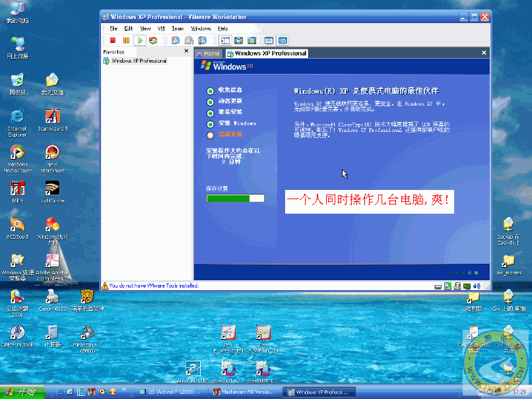Click the network adapter status bar icon
The height and width of the screenshot is (399, 532).
(x=467, y=286)
